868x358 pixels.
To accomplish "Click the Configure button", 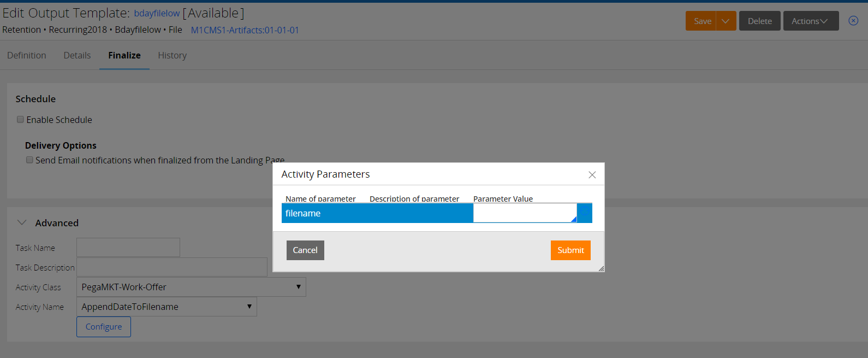I will click(104, 327).
